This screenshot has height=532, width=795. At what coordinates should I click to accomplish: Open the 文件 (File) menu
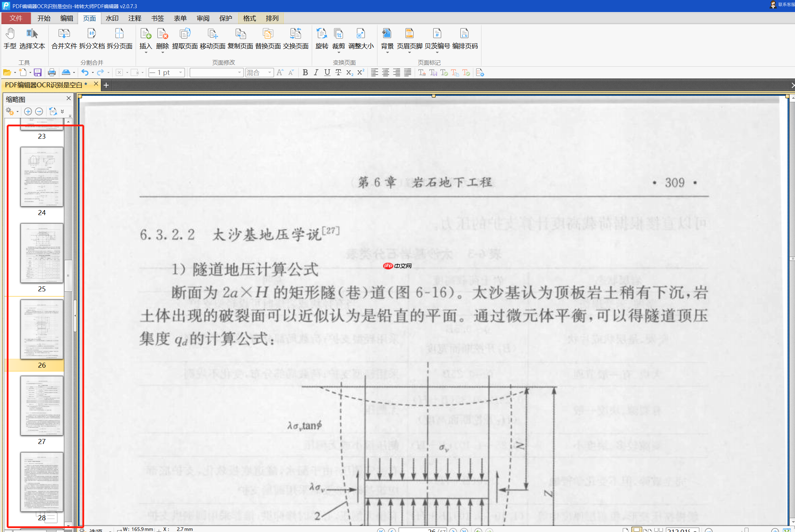point(16,18)
